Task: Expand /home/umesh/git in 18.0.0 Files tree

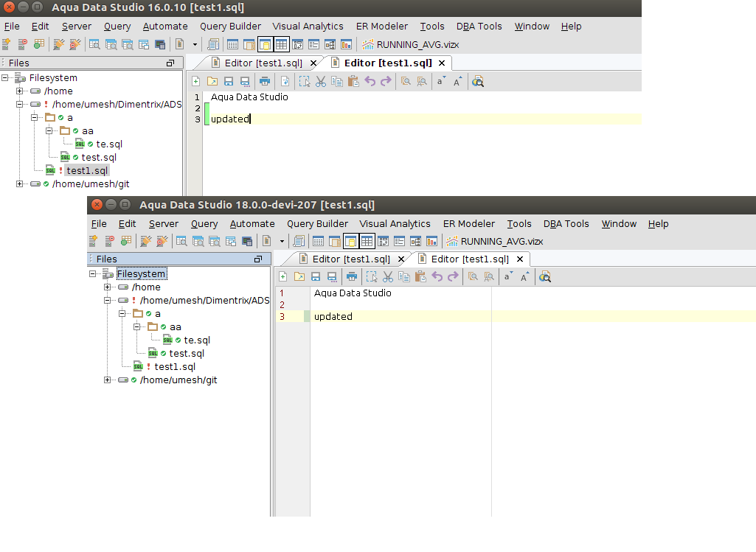Action: coord(107,380)
